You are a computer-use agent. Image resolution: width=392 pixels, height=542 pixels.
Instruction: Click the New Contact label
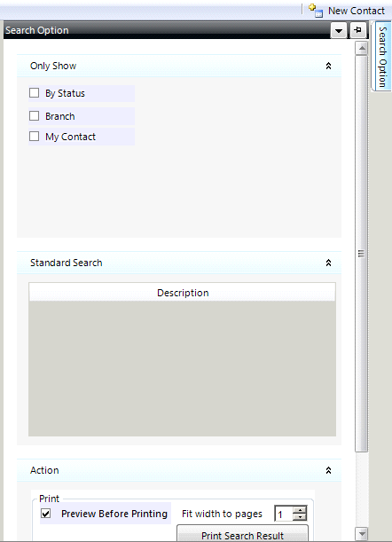pyautogui.click(x=356, y=11)
